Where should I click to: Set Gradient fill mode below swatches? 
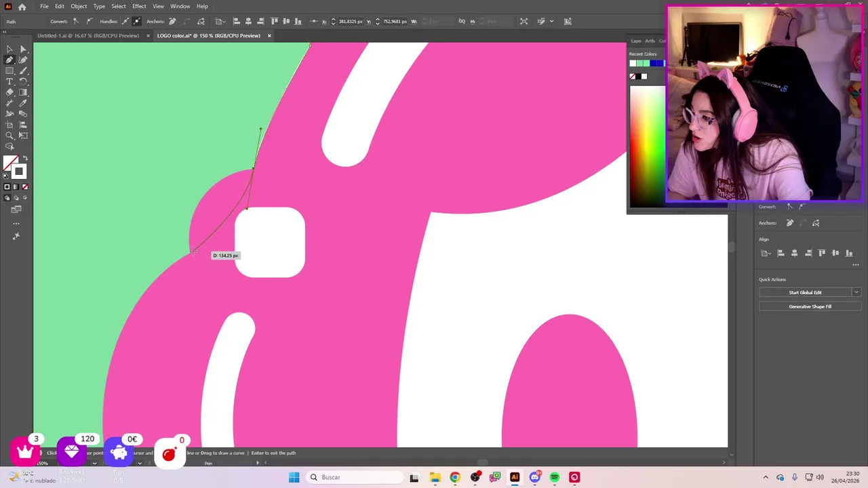point(16,186)
